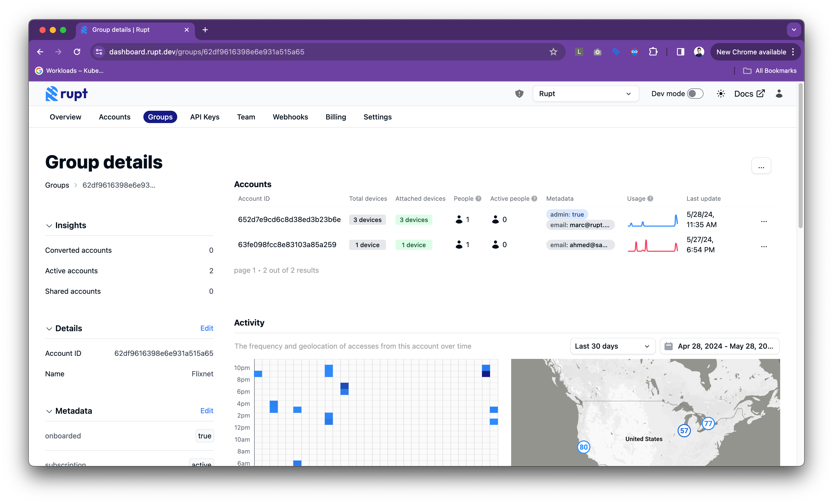This screenshot has width=833, height=504.
Task: Open the Chrome extensions puzzle icon
Action: (653, 52)
